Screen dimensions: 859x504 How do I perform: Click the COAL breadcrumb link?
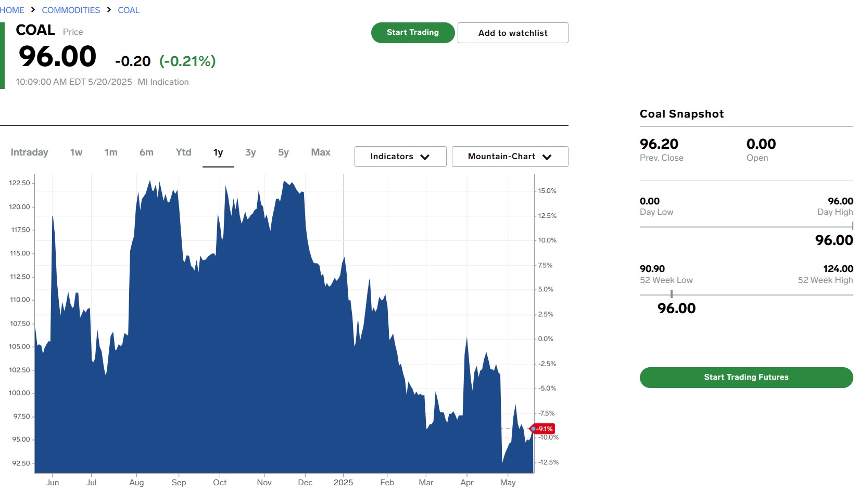[129, 10]
